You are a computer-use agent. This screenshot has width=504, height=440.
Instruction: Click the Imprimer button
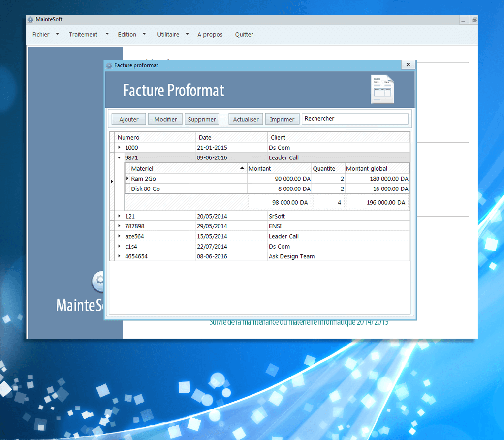pyautogui.click(x=282, y=119)
